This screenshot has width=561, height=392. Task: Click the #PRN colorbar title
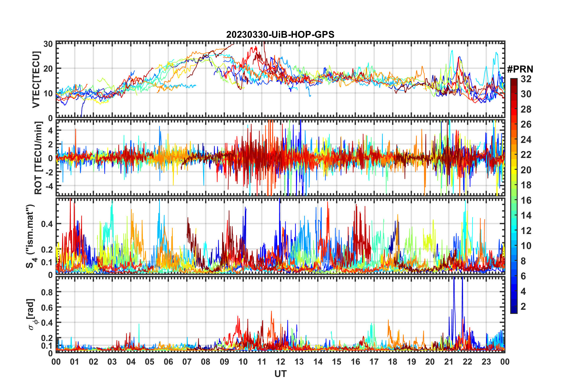click(x=520, y=69)
